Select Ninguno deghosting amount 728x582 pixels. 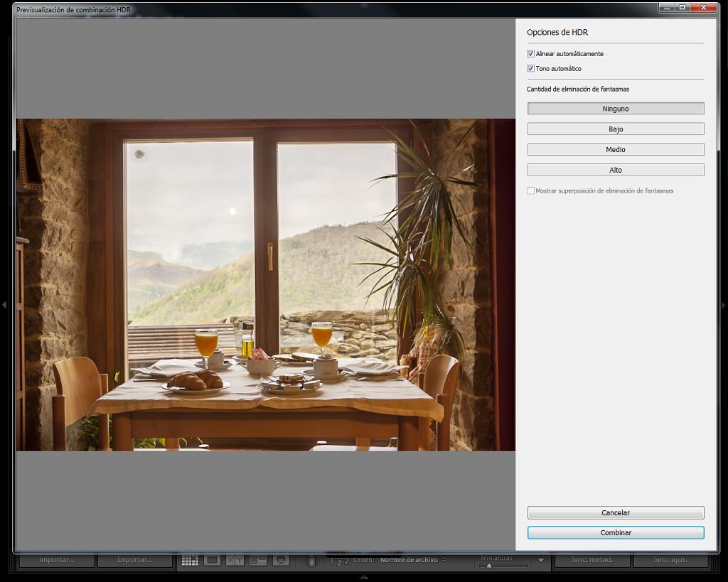(x=616, y=109)
